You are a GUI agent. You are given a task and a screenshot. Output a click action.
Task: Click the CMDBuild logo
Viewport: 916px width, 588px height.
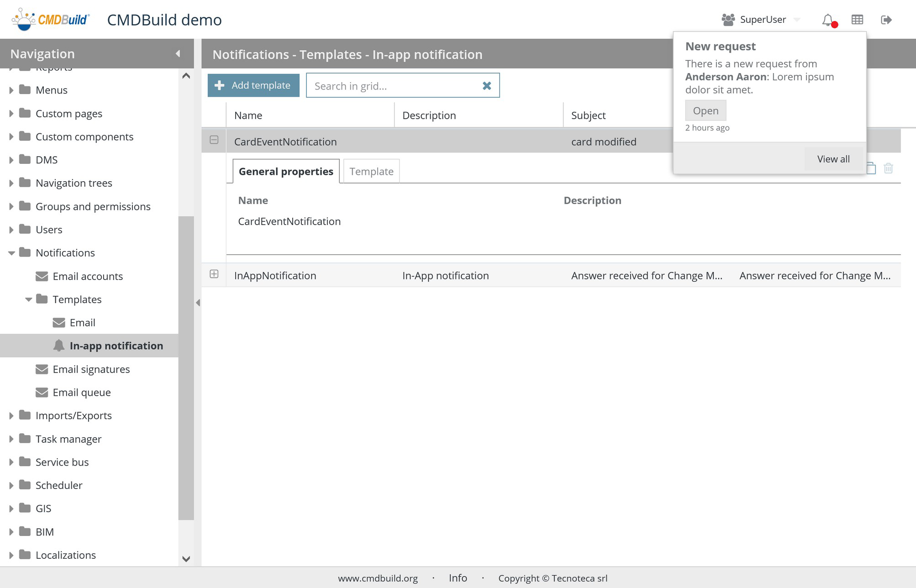[x=50, y=20]
